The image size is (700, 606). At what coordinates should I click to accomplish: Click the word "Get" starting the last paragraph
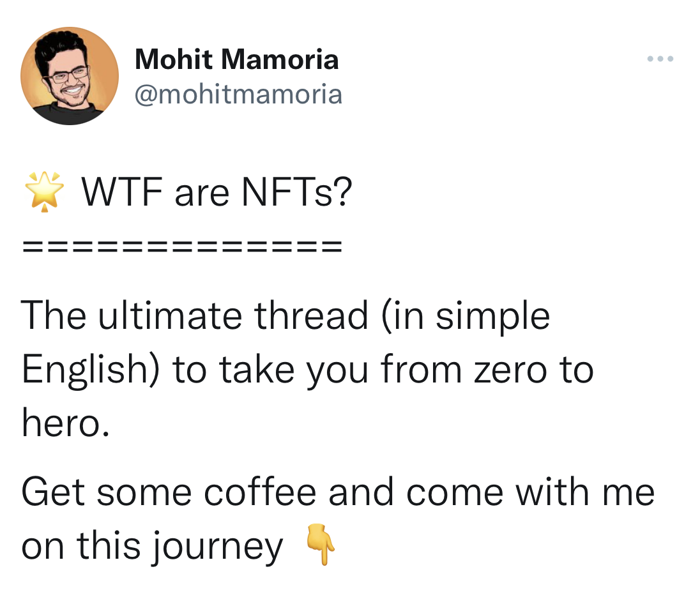[x=53, y=493]
